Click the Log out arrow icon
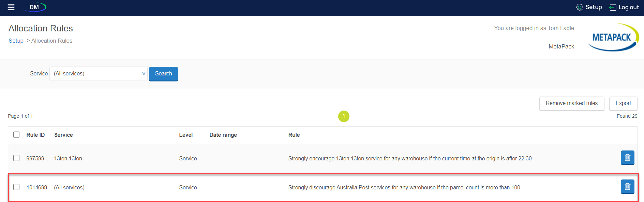Screen dimensions: 644x202 coord(613,8)
